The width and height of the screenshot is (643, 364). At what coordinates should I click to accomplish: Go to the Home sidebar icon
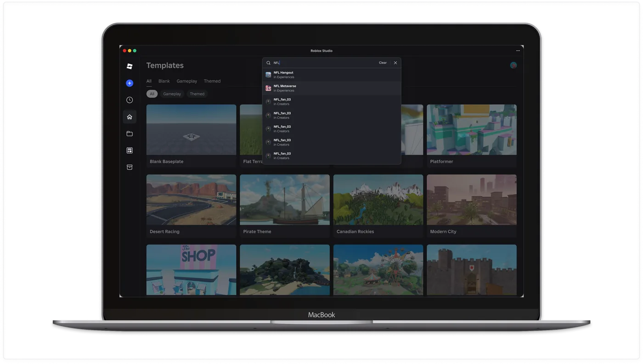click(130, 117)
